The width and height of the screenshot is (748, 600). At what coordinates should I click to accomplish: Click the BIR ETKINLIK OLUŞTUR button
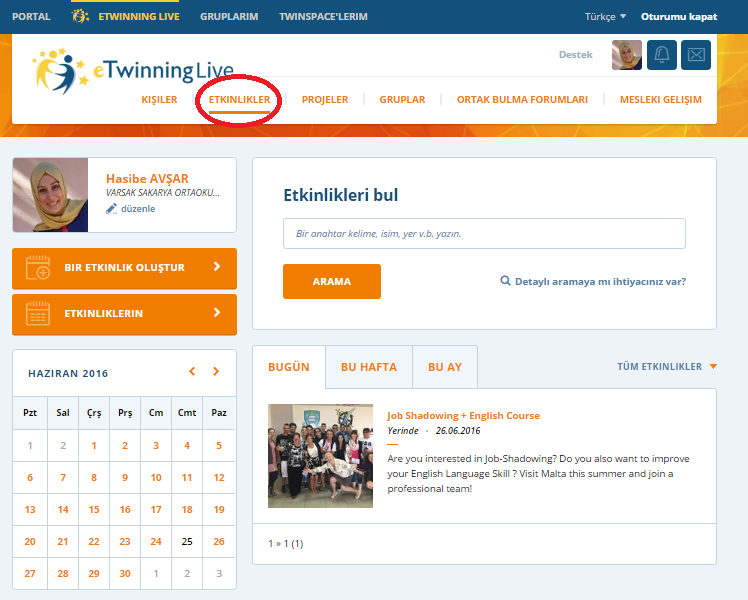pyautogui.click(x=125, y=268)
